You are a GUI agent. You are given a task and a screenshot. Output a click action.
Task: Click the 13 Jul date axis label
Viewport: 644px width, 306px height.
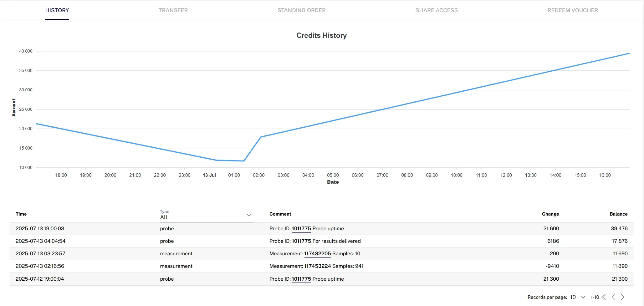point(209,175)
